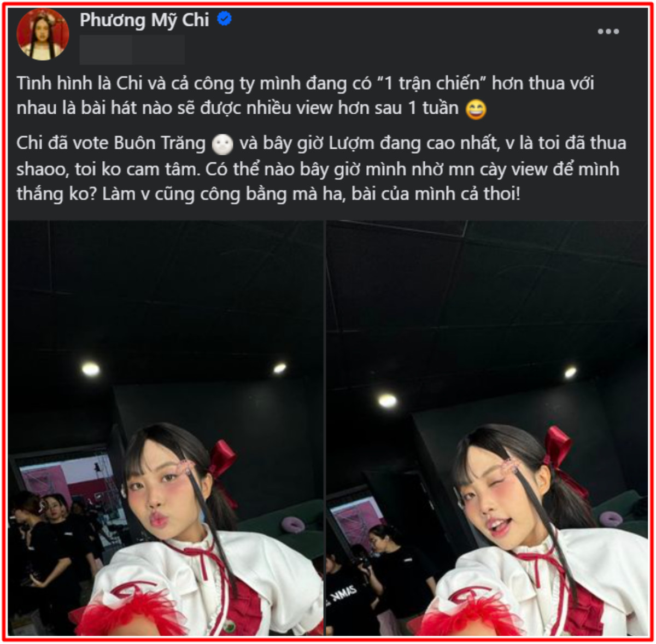Open the three-dot post options menu
This screenshot has height=644, width=656.
pos(608,32)
